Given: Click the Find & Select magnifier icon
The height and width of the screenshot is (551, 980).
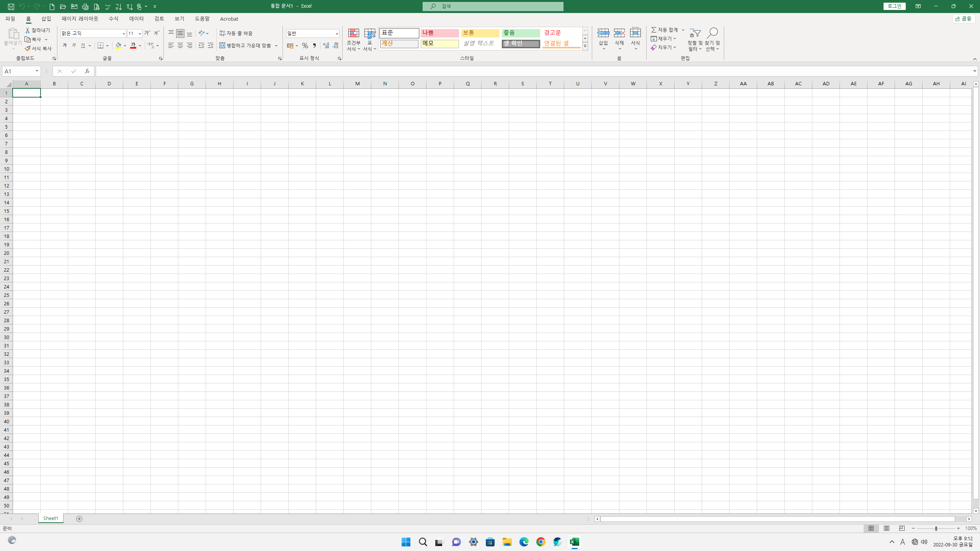Looking at the screenshot, I should tap(712, 33).
